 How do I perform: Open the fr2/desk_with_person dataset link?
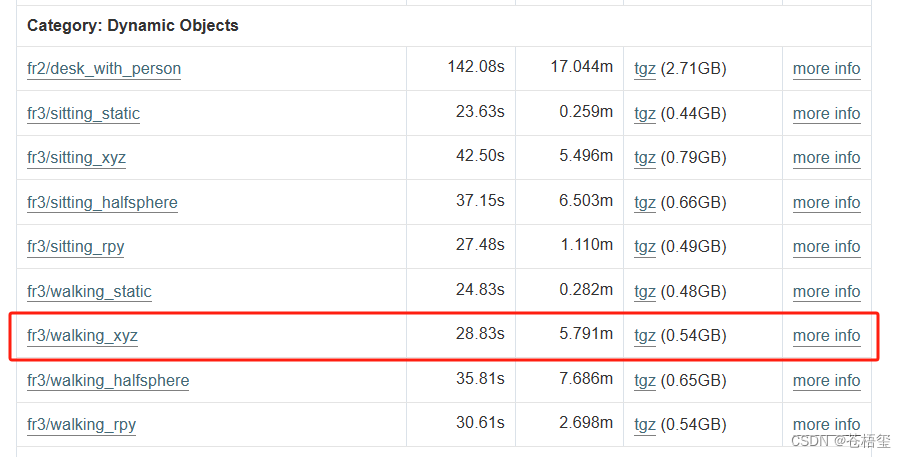click(x=104, y=69)
